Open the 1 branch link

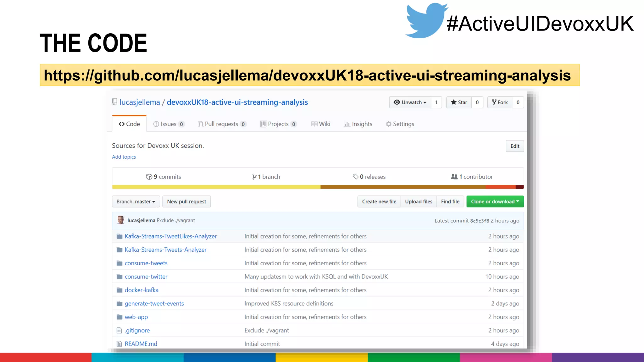click(266, 177)
